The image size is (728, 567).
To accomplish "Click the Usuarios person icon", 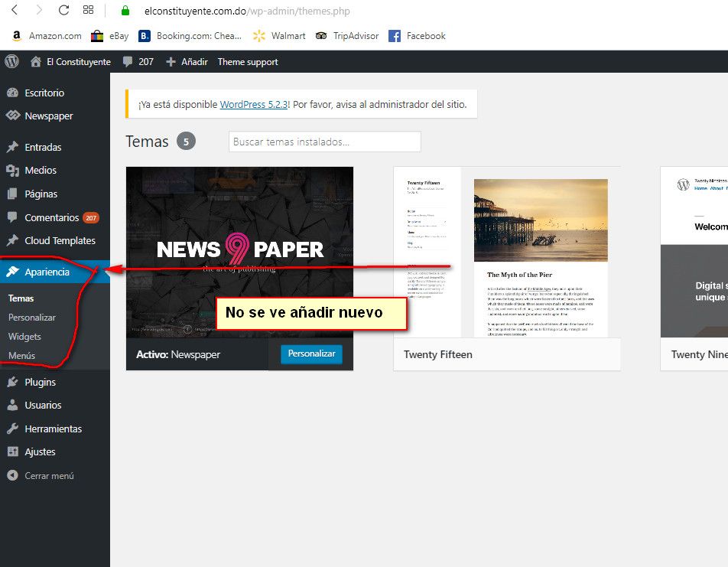I will [x=12, y=405].
